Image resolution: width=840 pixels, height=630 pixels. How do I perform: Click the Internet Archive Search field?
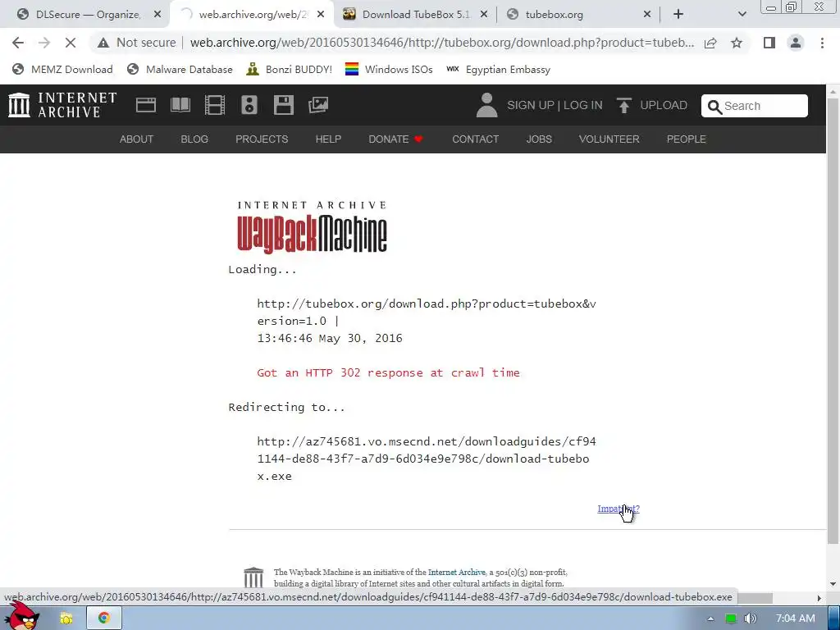(755, 106)
